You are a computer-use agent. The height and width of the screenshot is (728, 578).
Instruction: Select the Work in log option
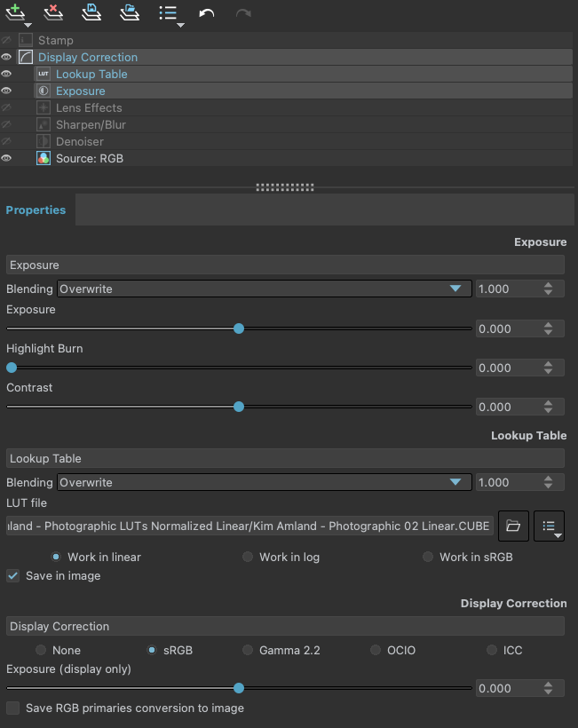click(248, 557)
